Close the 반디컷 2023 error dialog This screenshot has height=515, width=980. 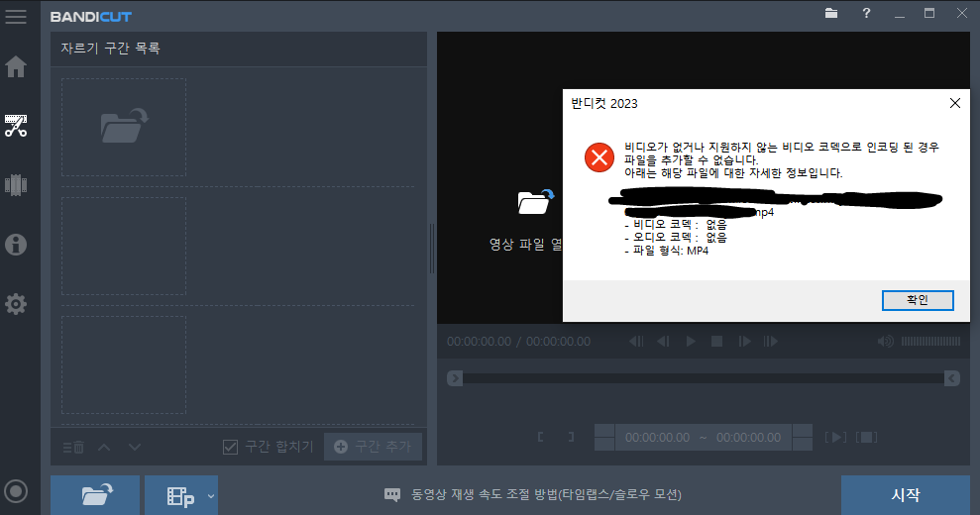955,103
